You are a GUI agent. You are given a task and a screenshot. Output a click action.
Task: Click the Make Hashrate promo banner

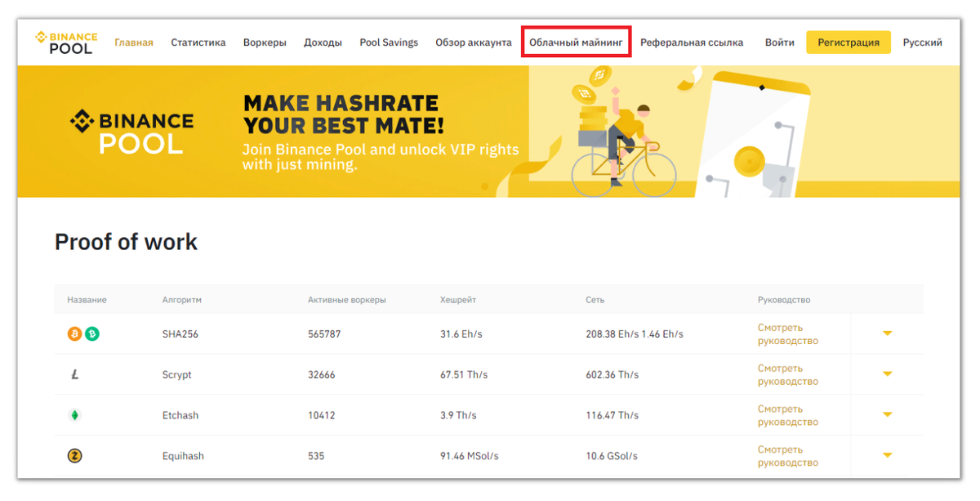point(488,132)
